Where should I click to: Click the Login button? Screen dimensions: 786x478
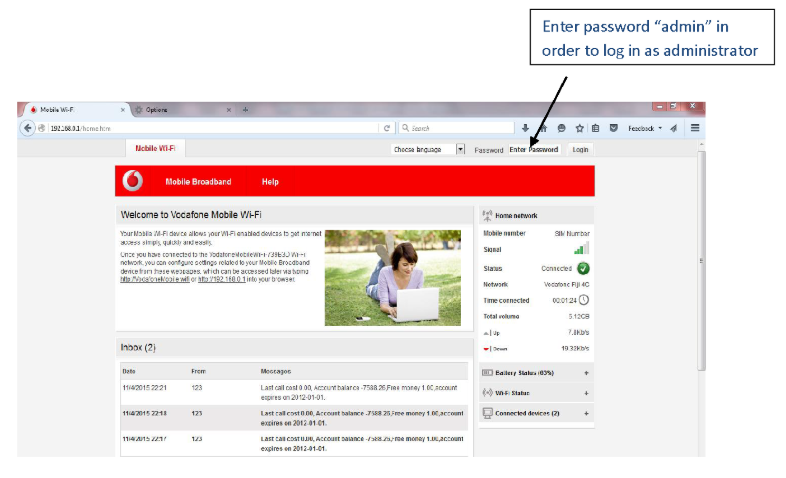click(580, 149)
